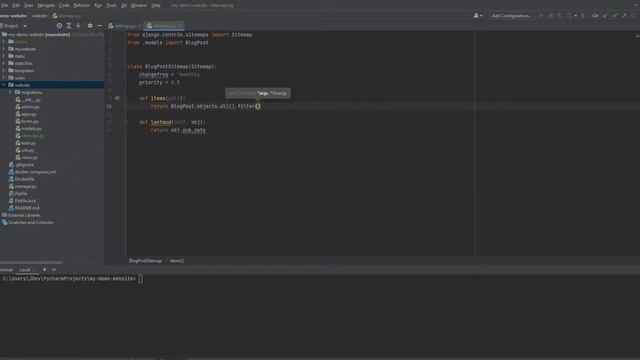
Task: Click select opened file target icon
Action: pyautogui.click(x=59, y=26)
